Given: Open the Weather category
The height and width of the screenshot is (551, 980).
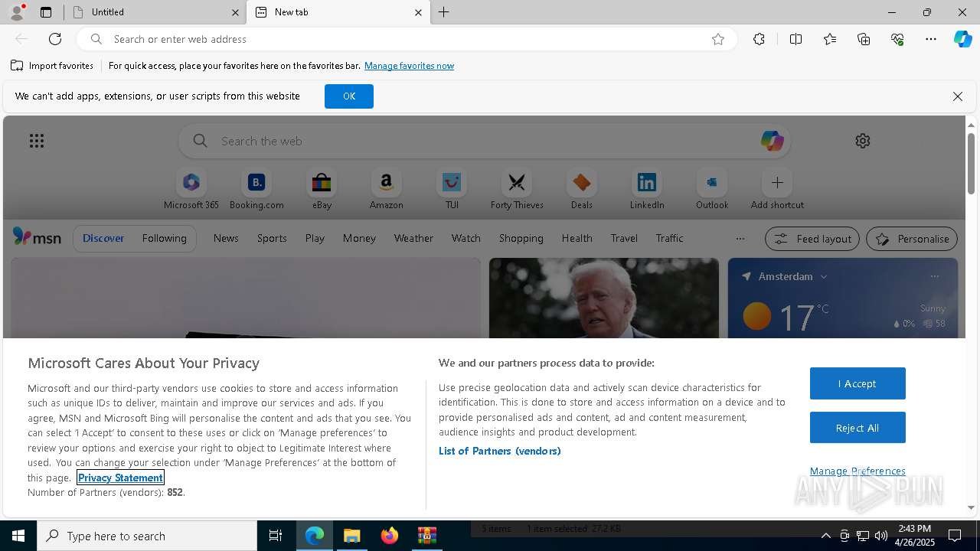Looking at the screenshot, I should pos(413,238).
